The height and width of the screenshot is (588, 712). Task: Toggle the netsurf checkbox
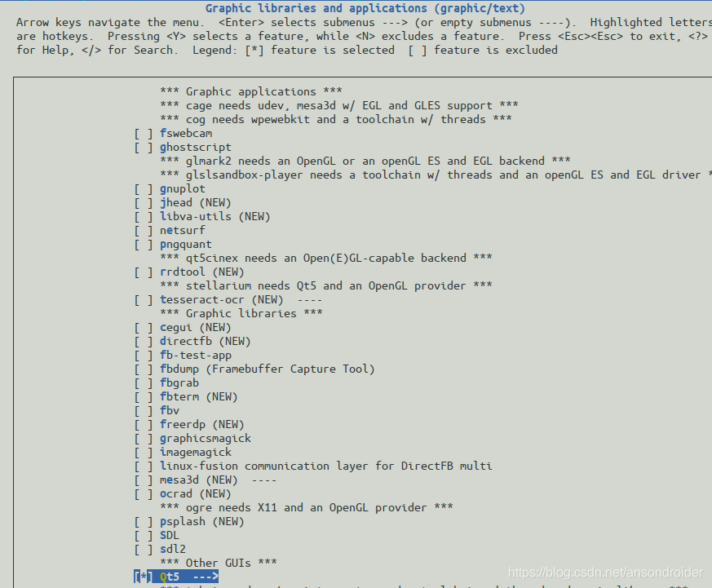144,231
